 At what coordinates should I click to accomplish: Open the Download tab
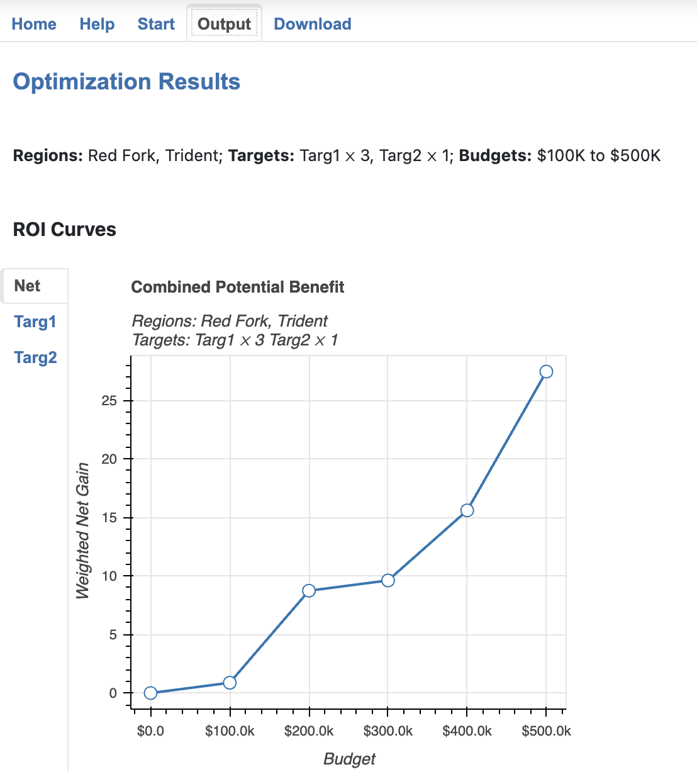tap(313, 24)
